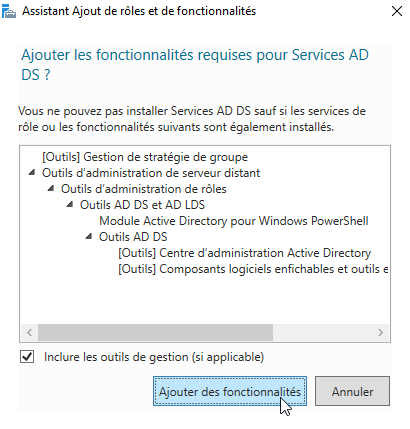This screenshot has width=410, height=429.
Task: Click the Annuler button
Action: (x=352, y=391)
